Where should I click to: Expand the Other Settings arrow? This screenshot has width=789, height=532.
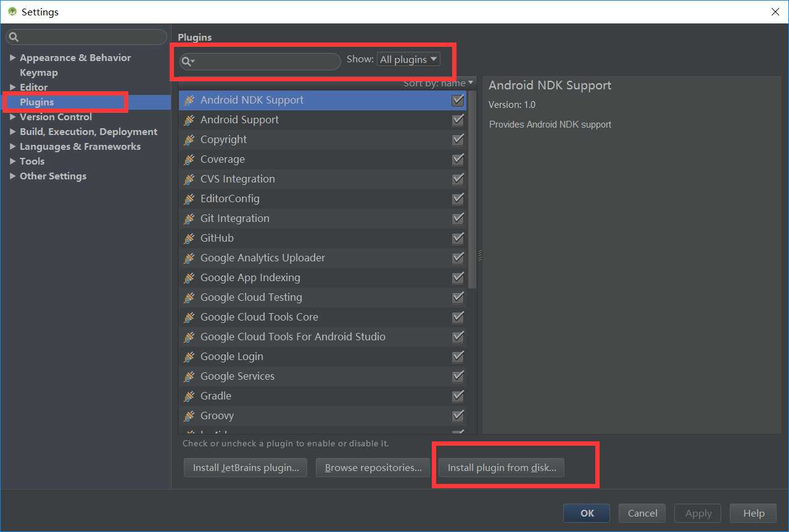[x=12, y=176]
